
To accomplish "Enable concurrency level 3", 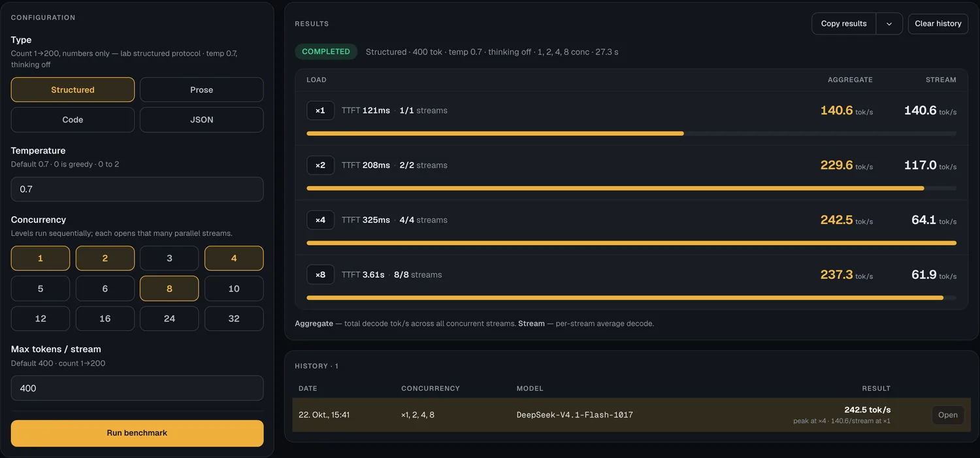I will (169, 258).
